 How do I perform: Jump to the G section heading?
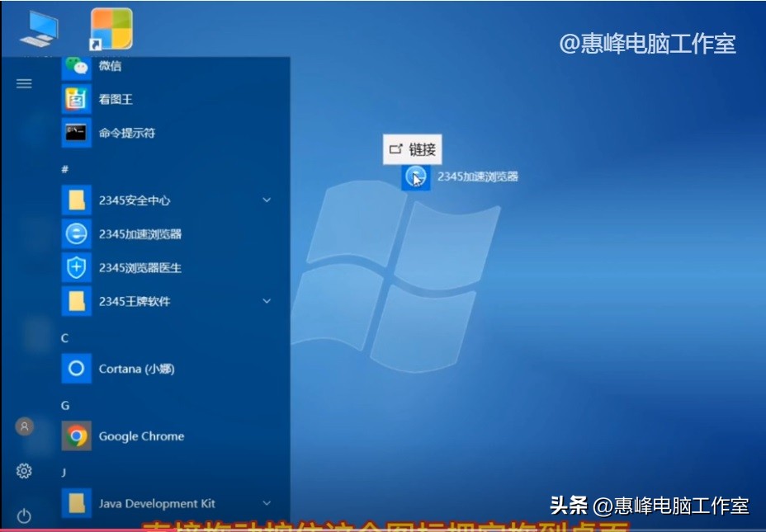coord(64,404)
